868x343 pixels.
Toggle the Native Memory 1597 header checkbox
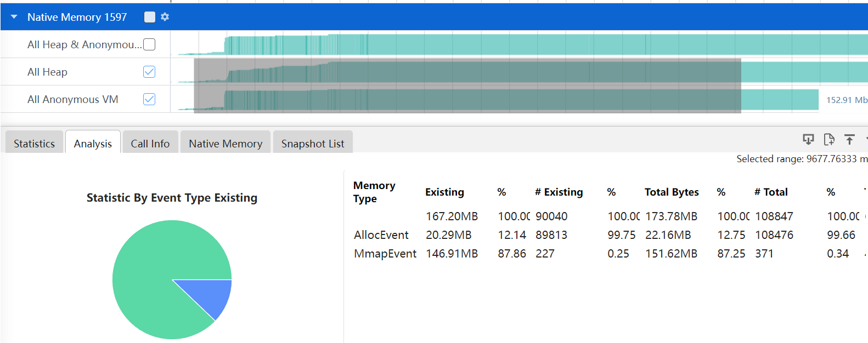(149, 17)
